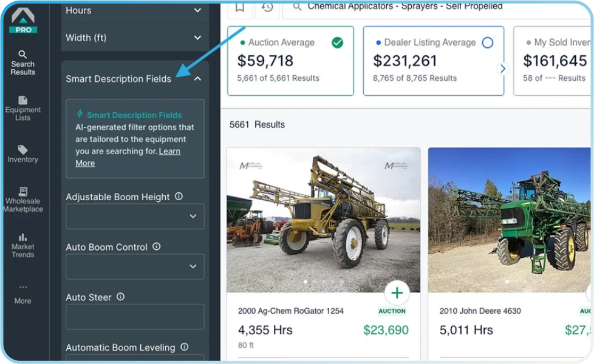This screenshot has width=594, height=364.
Task: Open the More menu
Action: pos(22,295)
